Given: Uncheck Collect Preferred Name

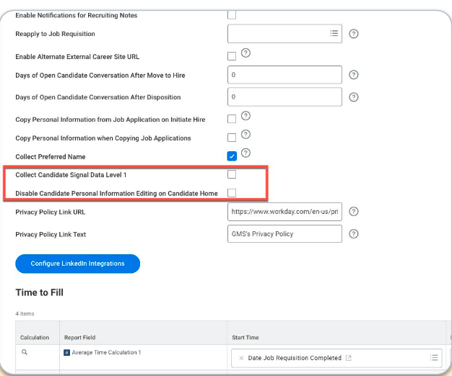Looking at the screenshot, I should 232,156.
